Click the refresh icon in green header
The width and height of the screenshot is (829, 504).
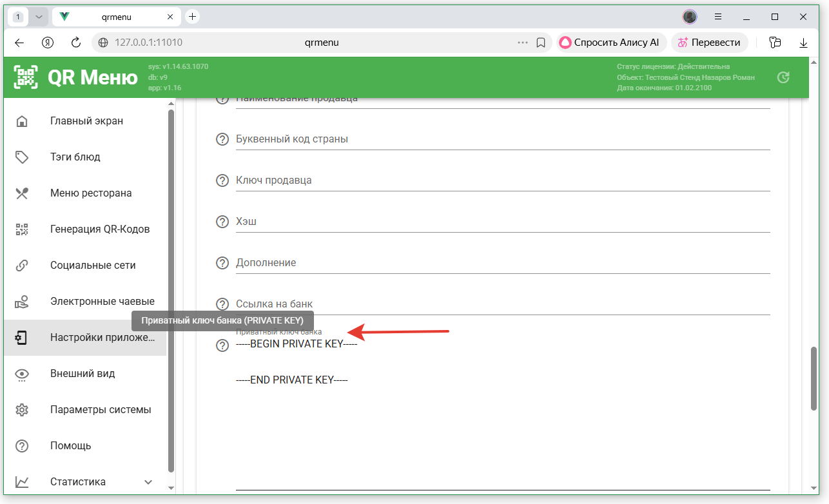point(783,77)
